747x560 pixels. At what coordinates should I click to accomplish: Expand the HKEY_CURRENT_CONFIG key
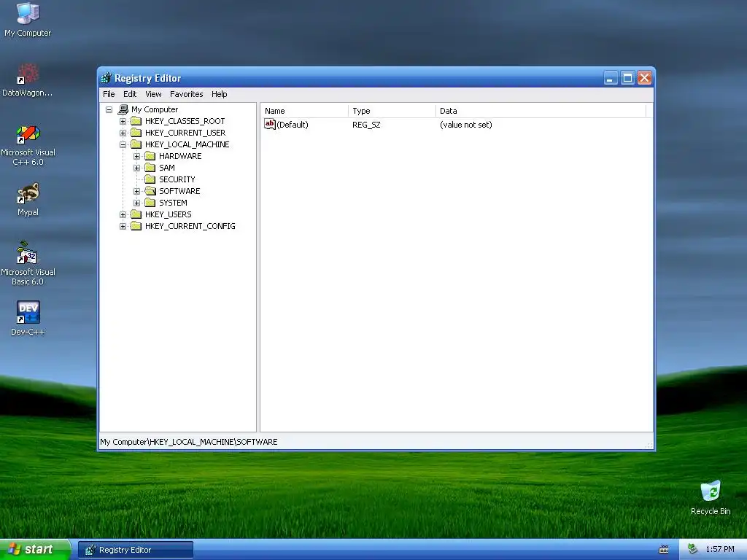(123, 226)
